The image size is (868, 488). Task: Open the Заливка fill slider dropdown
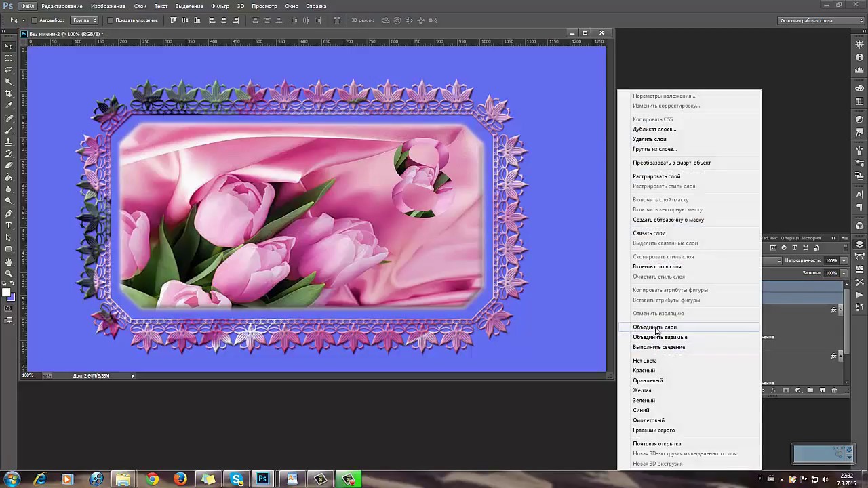(x=844, y=273)
